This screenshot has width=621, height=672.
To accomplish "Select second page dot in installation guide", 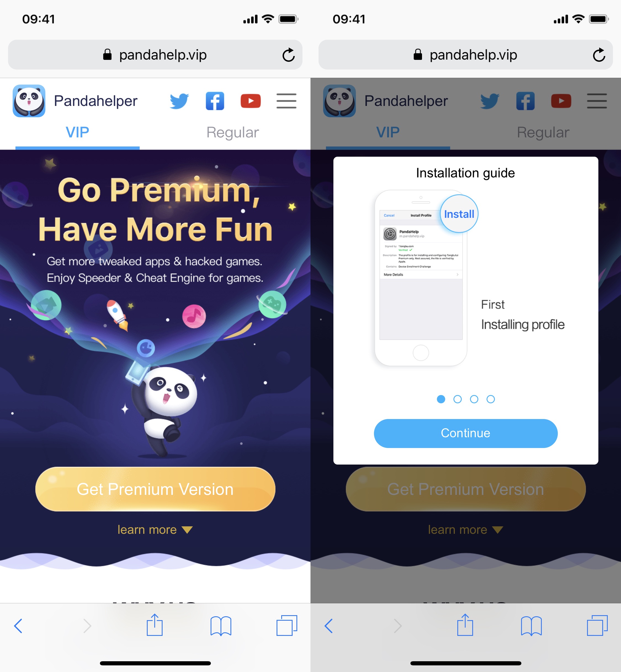I will point(457,399).
